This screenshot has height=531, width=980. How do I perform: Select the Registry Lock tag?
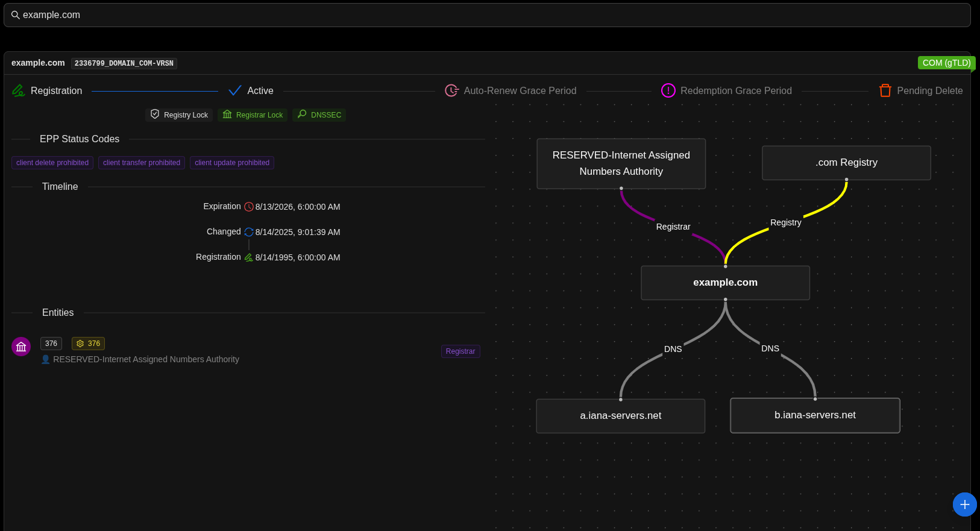179,115
